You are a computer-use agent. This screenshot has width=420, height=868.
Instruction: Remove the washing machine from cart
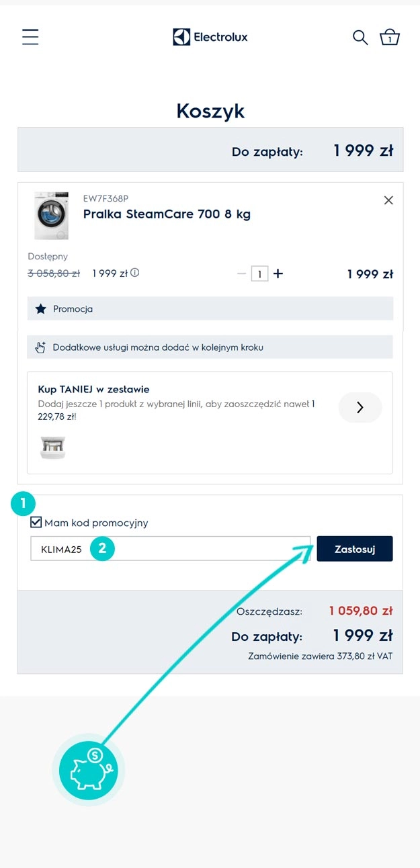pos(388,200)
